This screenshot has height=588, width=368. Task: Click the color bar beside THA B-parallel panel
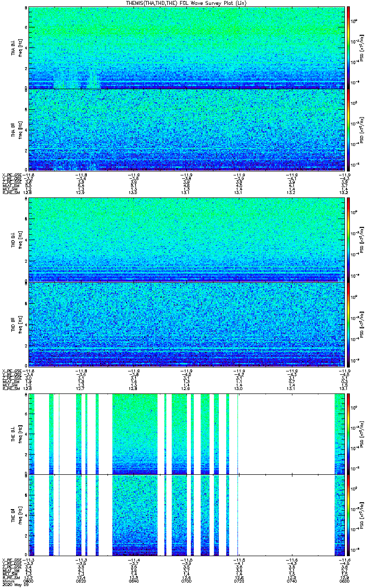(x=348, y=129)
